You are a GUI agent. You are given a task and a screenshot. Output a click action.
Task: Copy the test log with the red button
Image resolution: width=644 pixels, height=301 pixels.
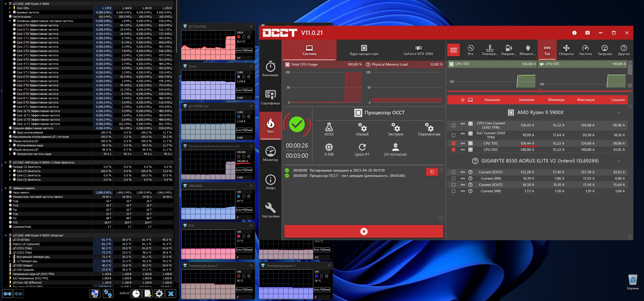pyautogui.click(x=432, y=172)
